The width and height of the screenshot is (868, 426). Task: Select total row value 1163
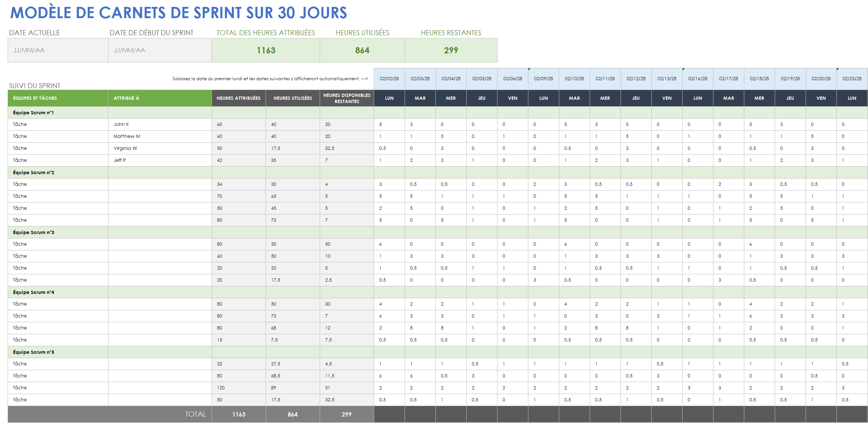point(239,414)
